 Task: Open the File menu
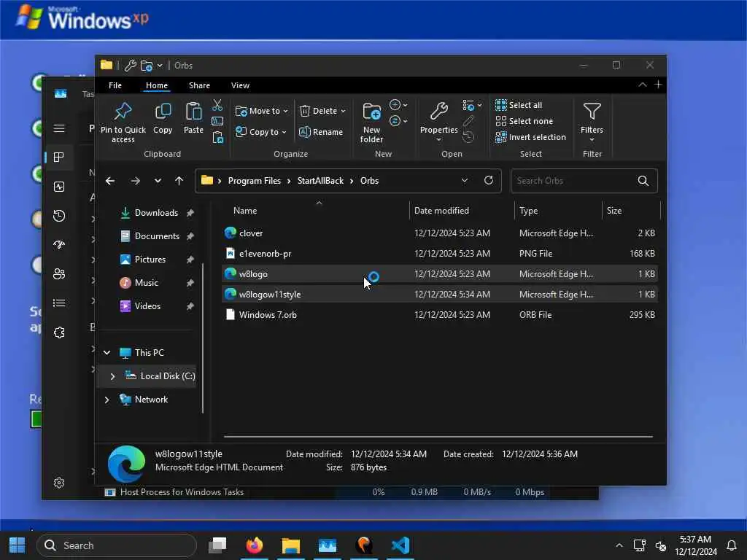[x=115, y=85]
